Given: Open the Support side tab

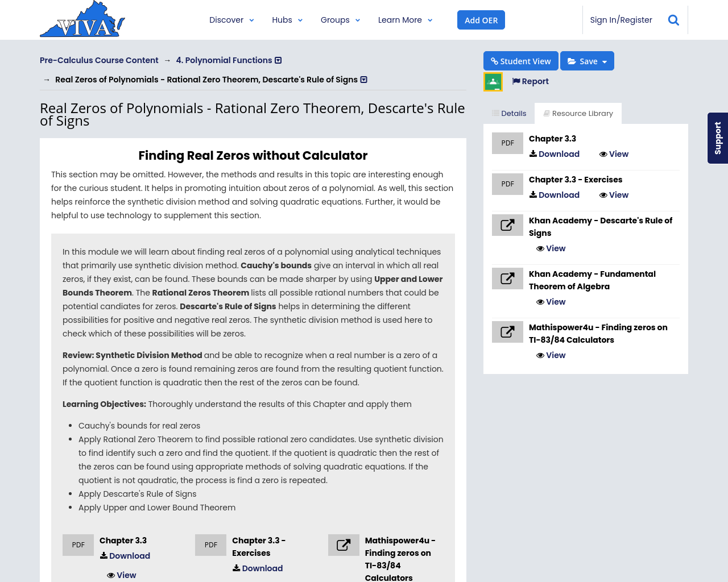Looking at the screenshot, I should tap(717, 138).
